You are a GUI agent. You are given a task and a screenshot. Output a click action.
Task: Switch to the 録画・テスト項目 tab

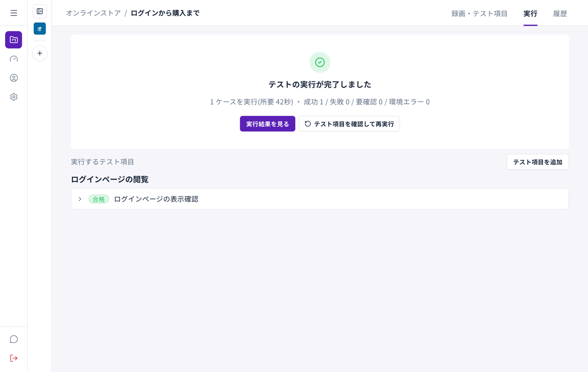click(x=479, y=14)
